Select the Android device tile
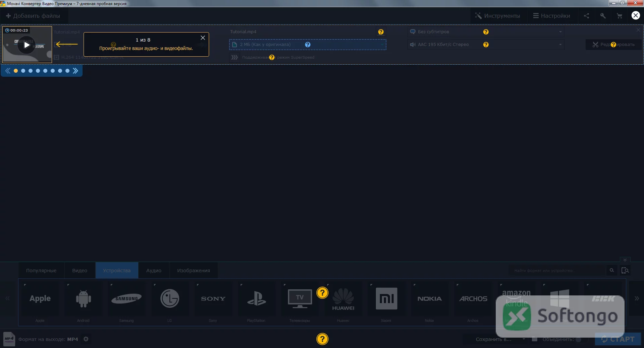Screen dimensions: 644x348 click(83, 298)
